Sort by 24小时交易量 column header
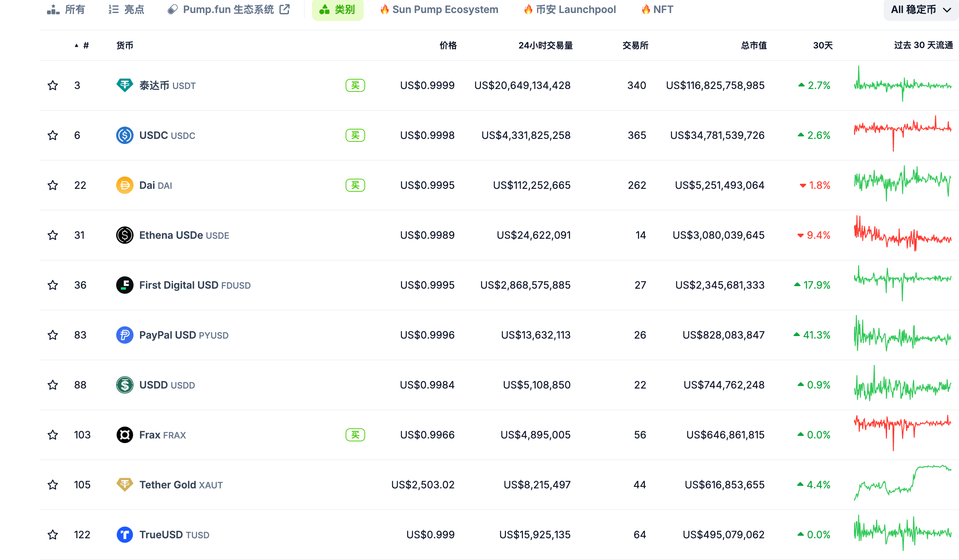 [545, 45]
